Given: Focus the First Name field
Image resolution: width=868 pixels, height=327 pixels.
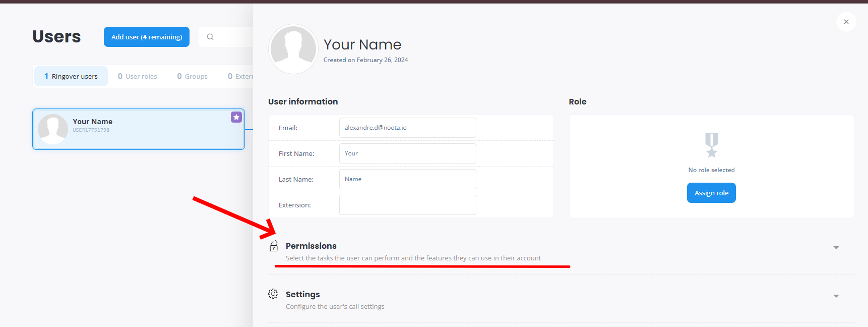Looking at the screenshot, I should tap(407, 153).
